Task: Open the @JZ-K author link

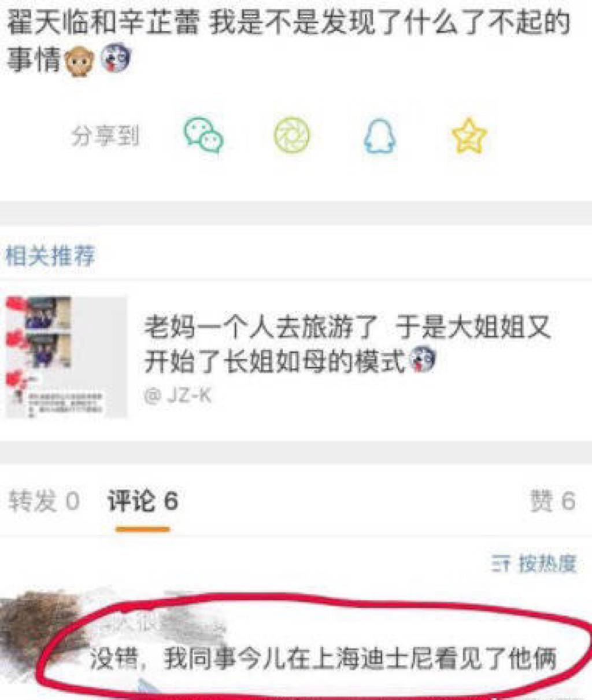Action: point(177,396)
